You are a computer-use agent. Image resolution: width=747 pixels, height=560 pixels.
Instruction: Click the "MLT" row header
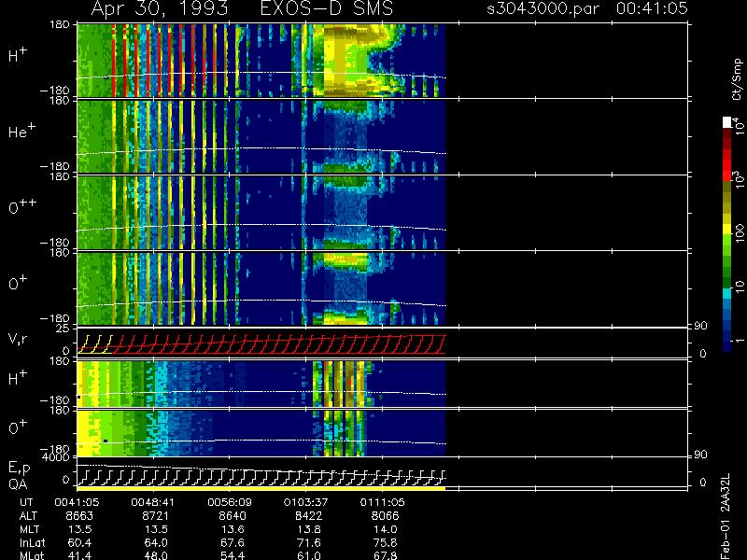(x=29, y=529)
